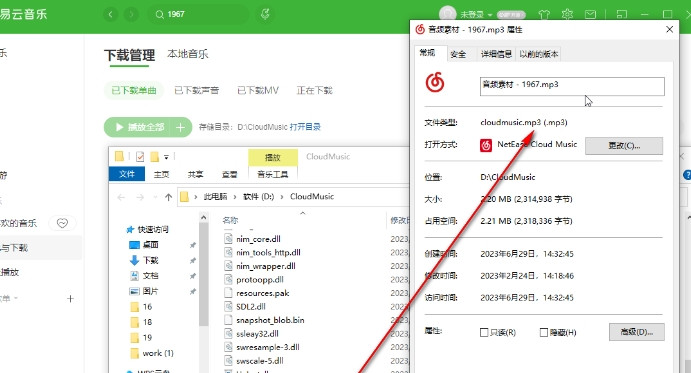
Task: Expand Explorer quick access toolbar dropdown arrow
Action: (x=166, y=157)
